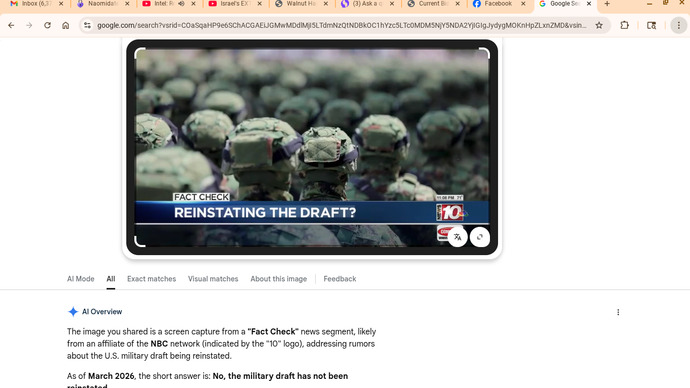
Task: Switch to AI Mode tab
Action: click(x=81, y=279)
